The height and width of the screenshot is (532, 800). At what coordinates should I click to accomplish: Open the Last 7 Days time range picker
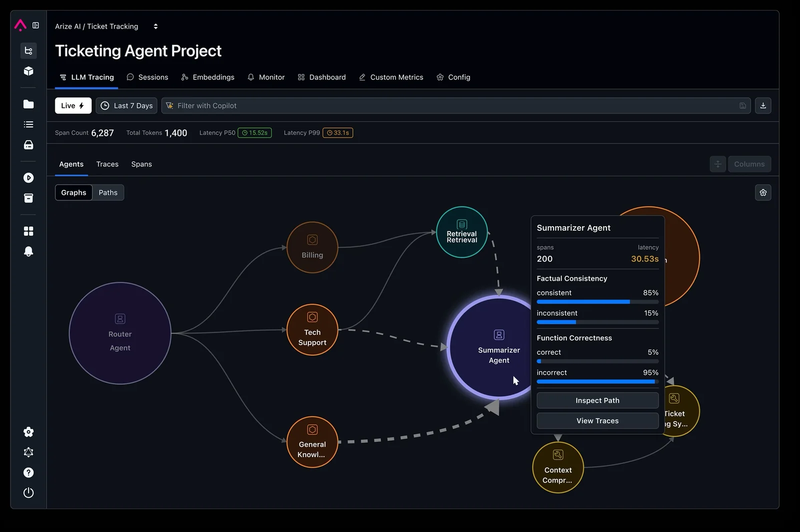pos(126,105)
